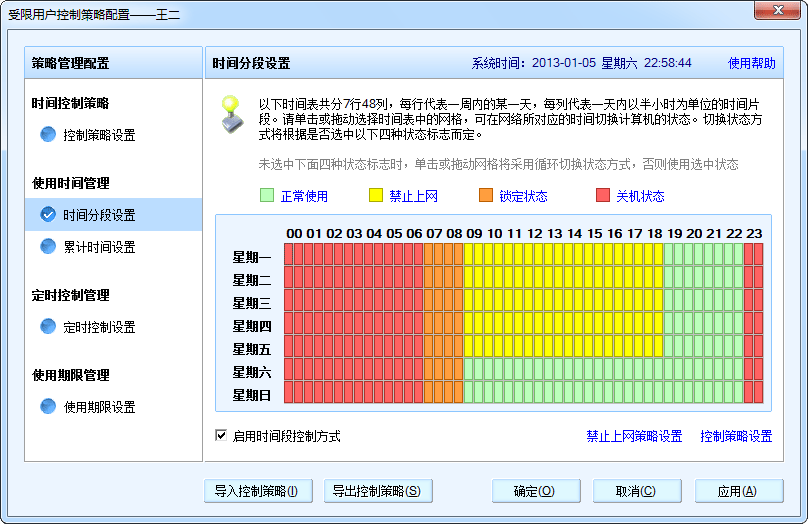The image size is (808, 524).
Task: Click the 关机状态 label link
Action: click(x=640, y=196)
